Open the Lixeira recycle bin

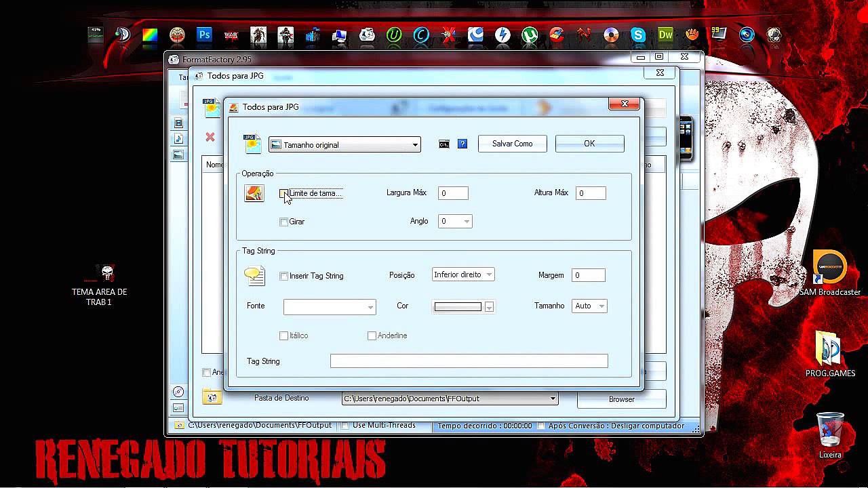coord(830,436)
